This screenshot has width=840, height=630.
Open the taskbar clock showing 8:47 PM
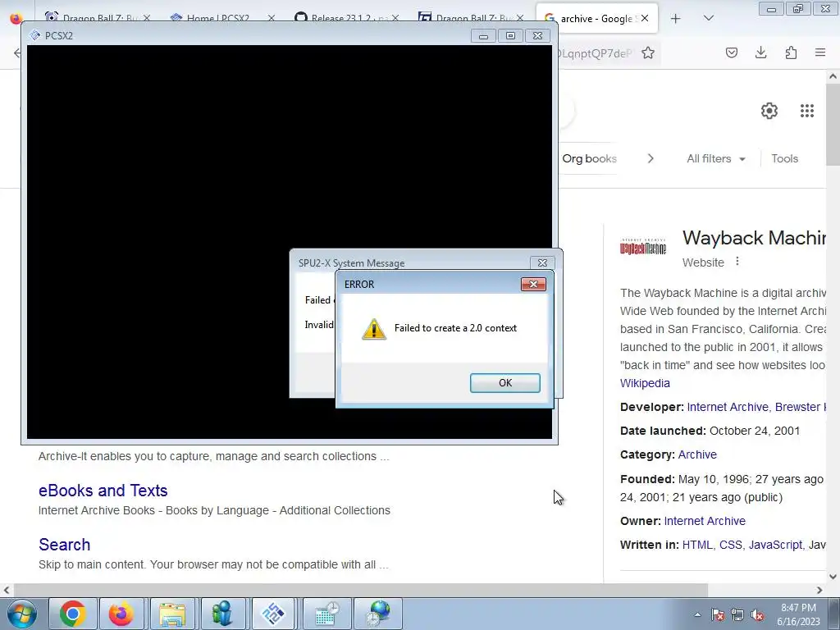[x=798, y=614]
